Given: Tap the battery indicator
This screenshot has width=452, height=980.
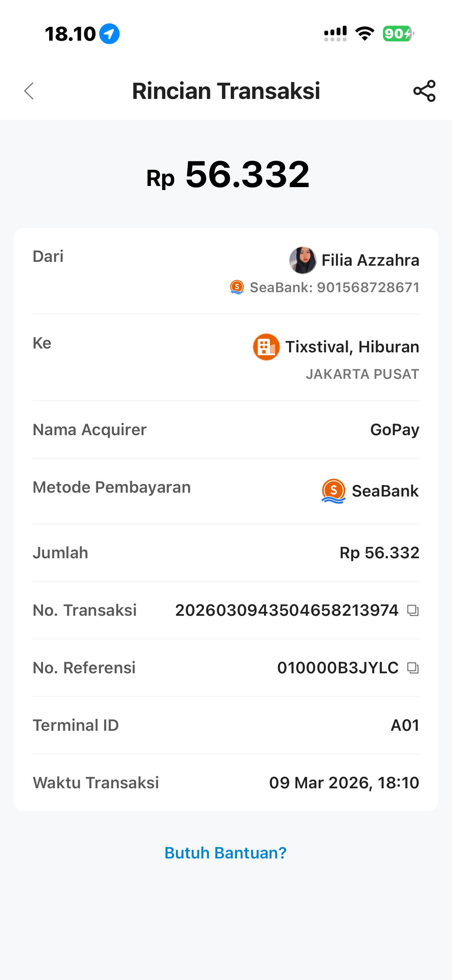Looking at the screenshot, I should pos(398,34).
